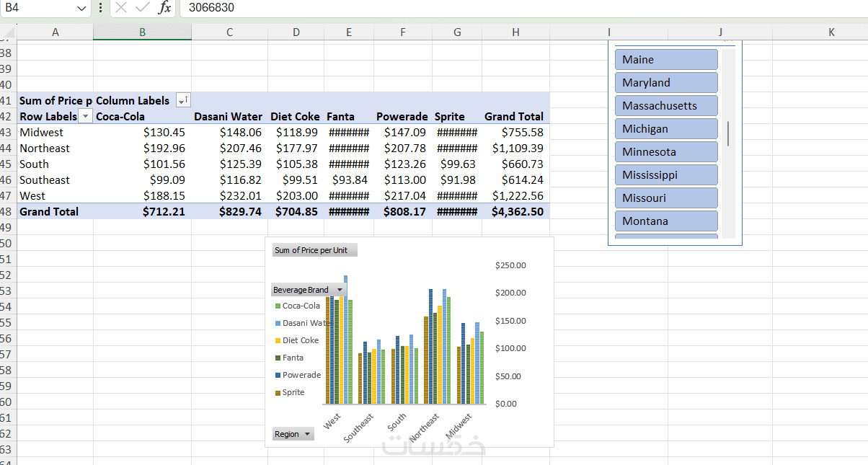Open Column Labels filter dropdown
Screen dimensions: 868x465
pos(183,100)
